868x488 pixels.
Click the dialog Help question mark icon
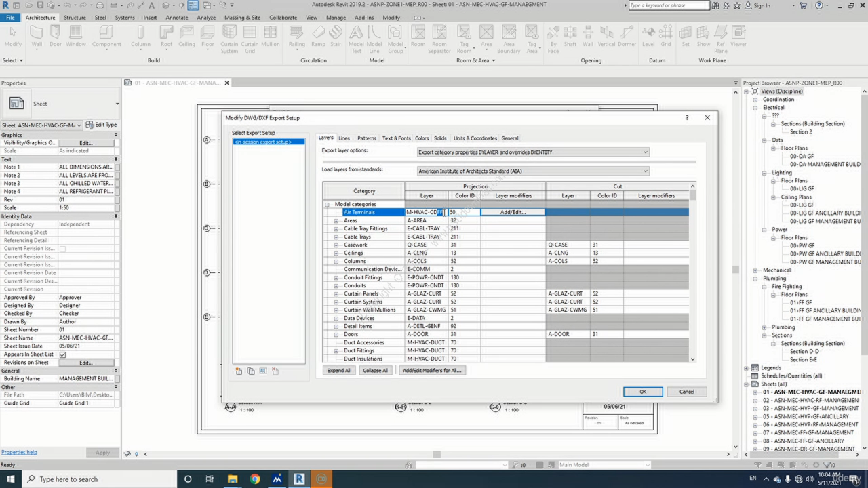(x=687, y=117)
